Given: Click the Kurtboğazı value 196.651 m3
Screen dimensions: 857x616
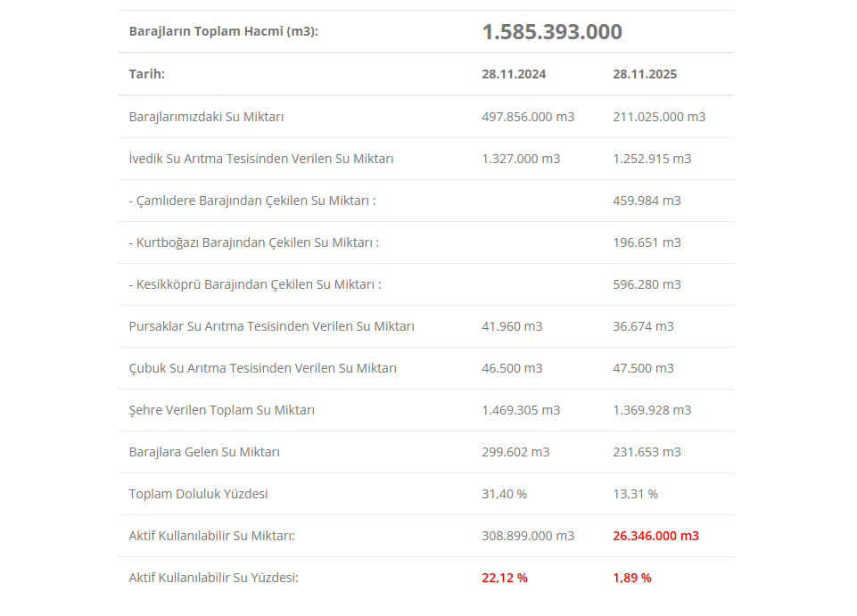Looking at the screenshot, I should click(647, 242).
